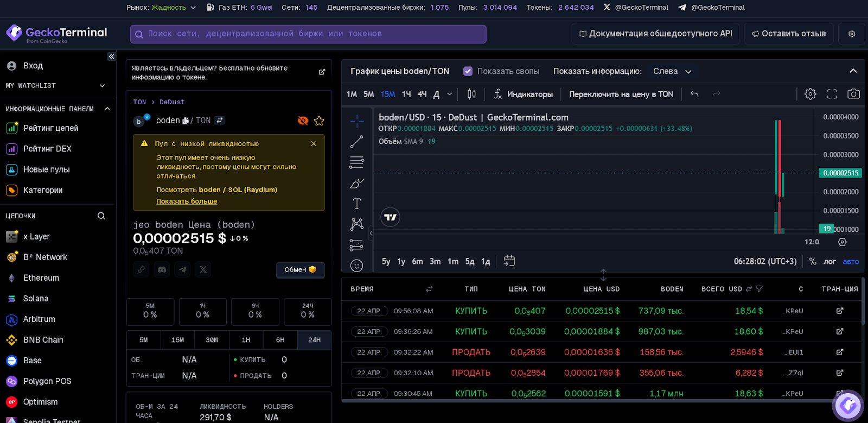The image size is (868, 423).
Task: Swap the boden/TON pair order
Action: (x=219, y=121)
